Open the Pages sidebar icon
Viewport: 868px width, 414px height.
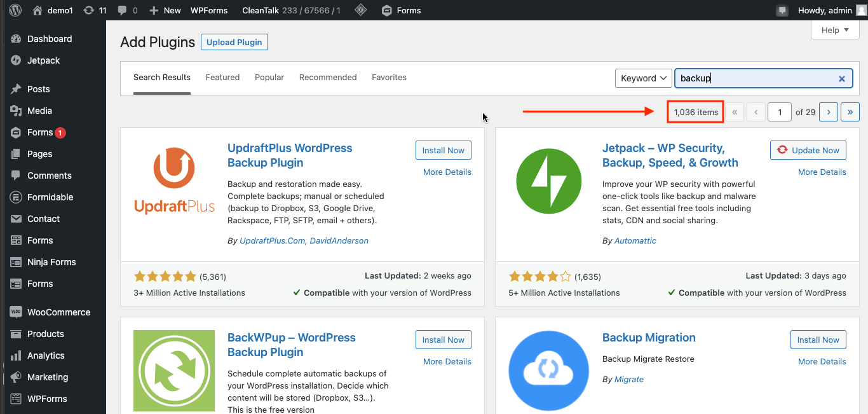pyautogui.click(x=17, y=154)
